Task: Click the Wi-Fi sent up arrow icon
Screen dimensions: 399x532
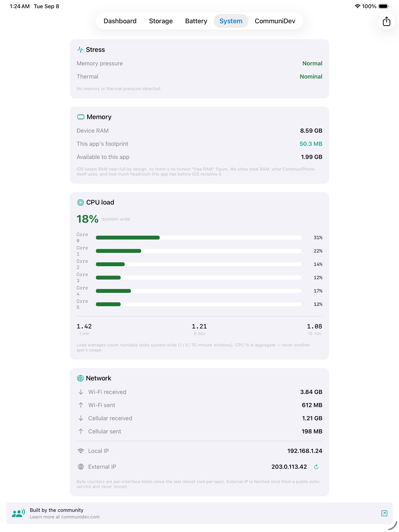Action: 81,405
